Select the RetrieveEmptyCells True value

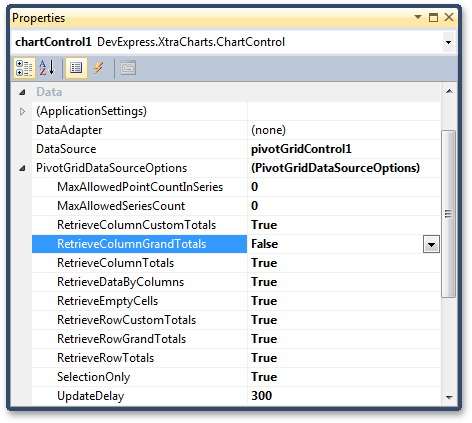tap(344, 301)
